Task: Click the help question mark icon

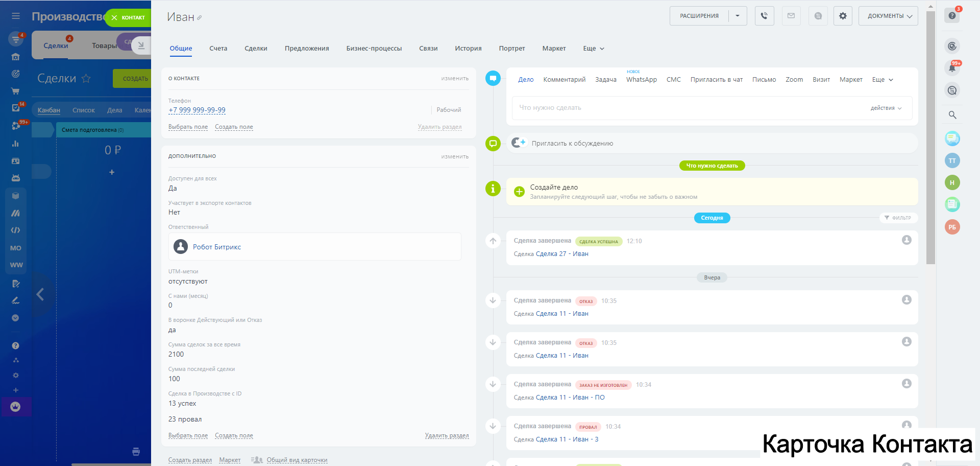Action: coord(952,16)
